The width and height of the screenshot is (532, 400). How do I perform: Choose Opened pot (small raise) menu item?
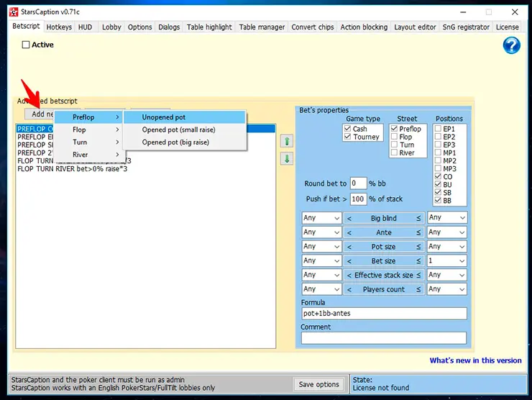pyautogui.click(x=178, y=129)
